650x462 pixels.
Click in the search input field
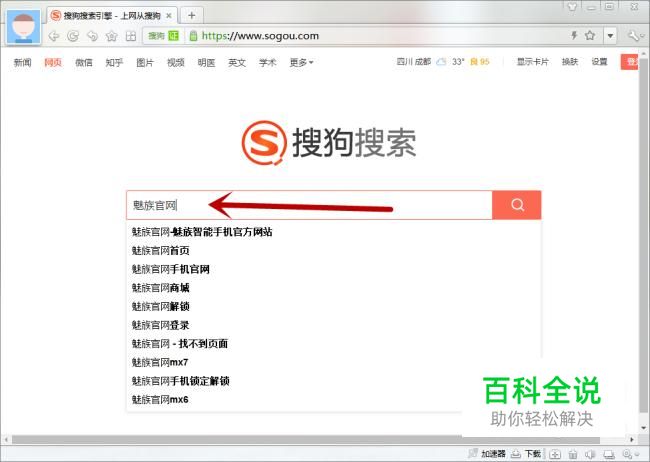[x=309, y=205]
